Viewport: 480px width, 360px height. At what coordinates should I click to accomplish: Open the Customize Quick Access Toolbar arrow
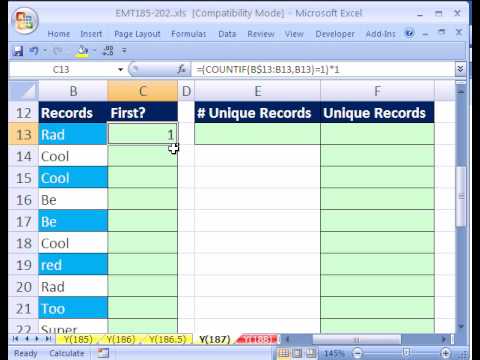tap(124, 51)
